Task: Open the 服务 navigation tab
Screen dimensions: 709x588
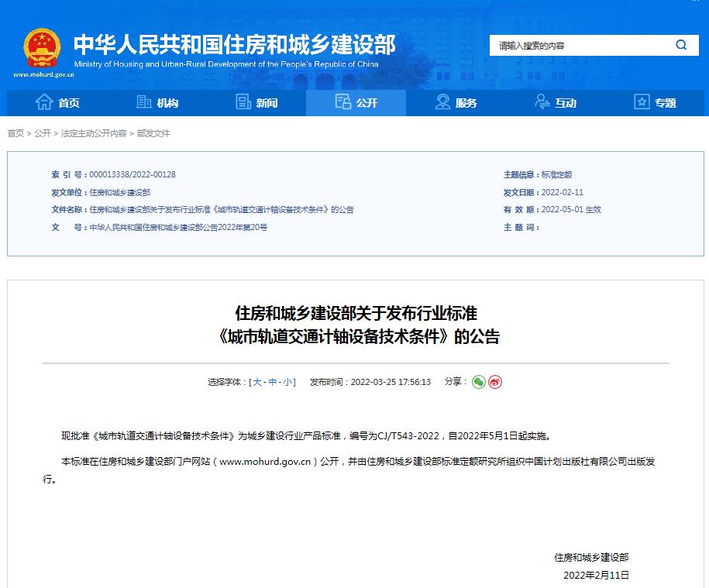Action: coord(456,102)
